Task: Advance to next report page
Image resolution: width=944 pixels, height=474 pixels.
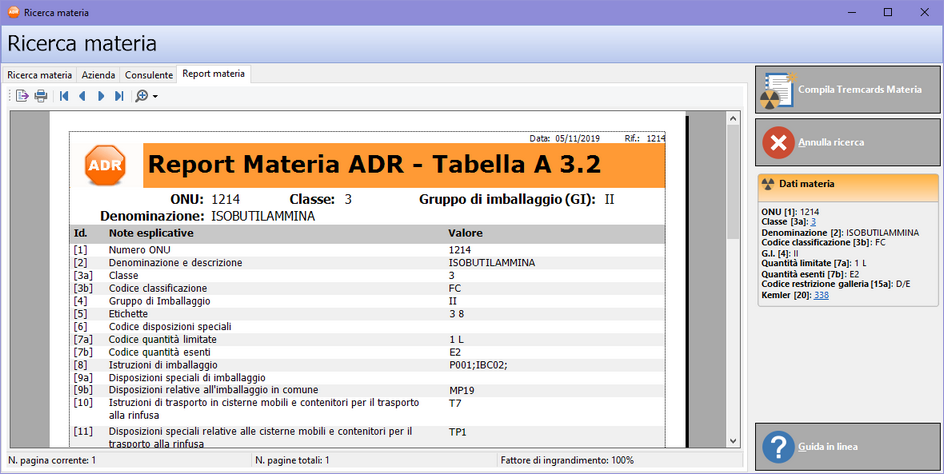Action: [x=101, y=96]
